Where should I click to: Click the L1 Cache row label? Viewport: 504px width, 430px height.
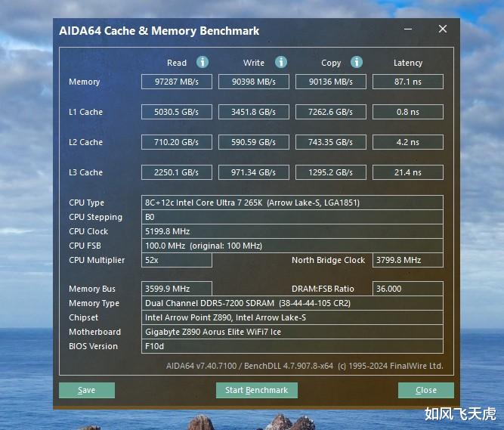(x=85, y=112)
